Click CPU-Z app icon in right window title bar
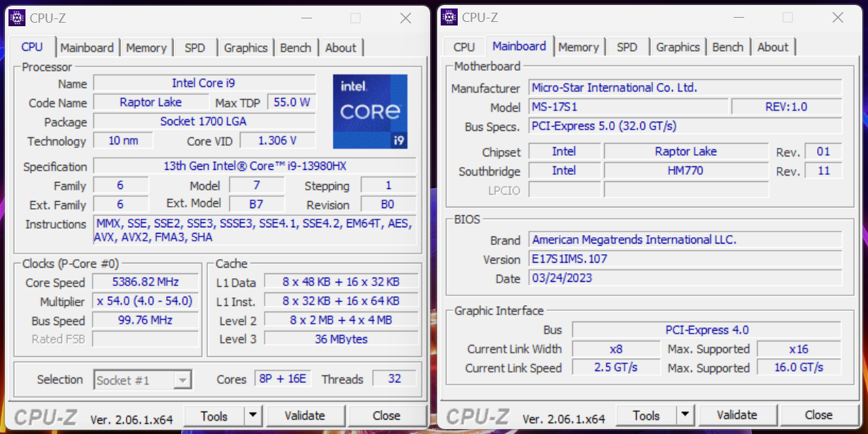This screenshot has height=434, width=868. [x=449, y=17]
